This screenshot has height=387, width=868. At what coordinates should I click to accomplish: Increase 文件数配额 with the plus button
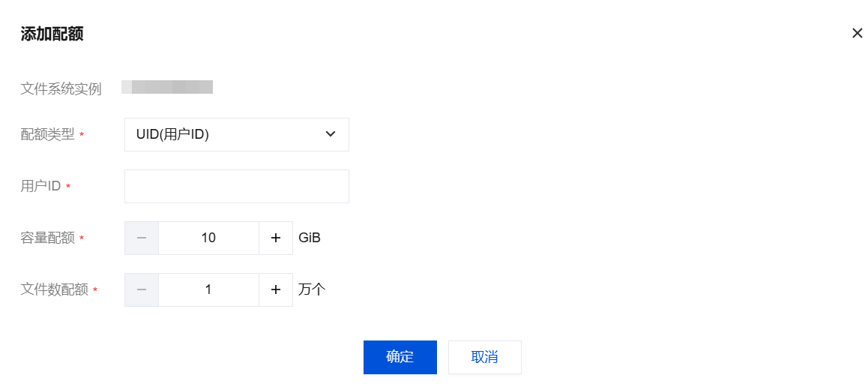coord(276,289)
